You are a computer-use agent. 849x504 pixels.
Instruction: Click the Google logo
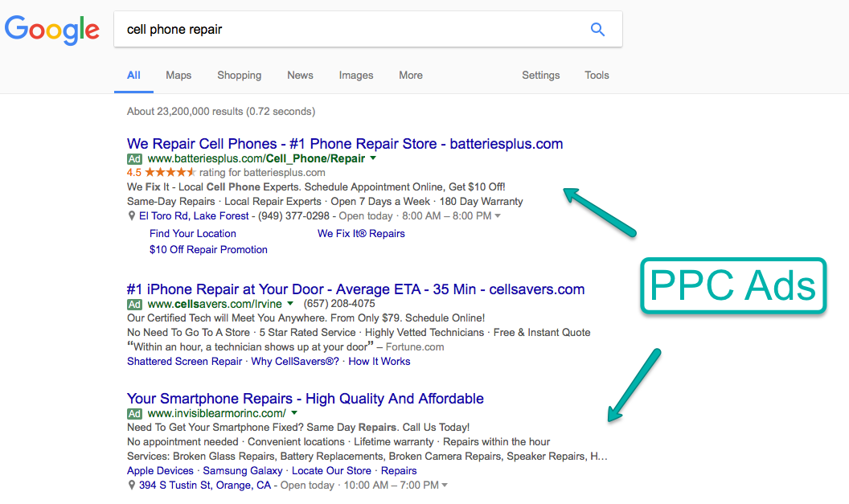pyautogui.click(x=52, y=30)
